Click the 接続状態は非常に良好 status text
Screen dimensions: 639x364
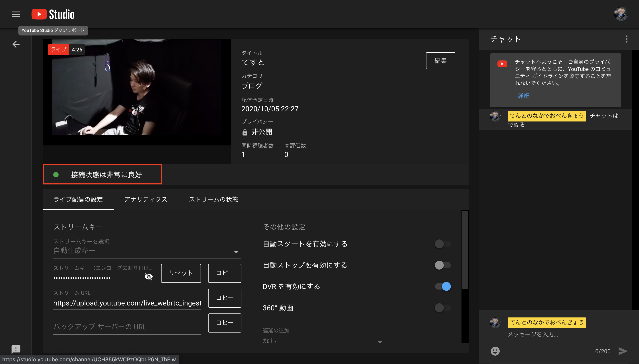tap(106, 174)
